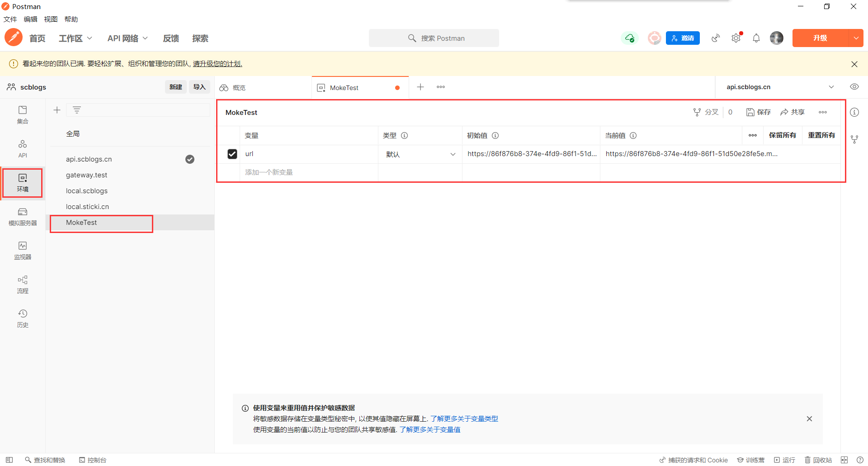Click the Invite (邀请) button
This screenshot has width=868, height=466.
(683, 38)
